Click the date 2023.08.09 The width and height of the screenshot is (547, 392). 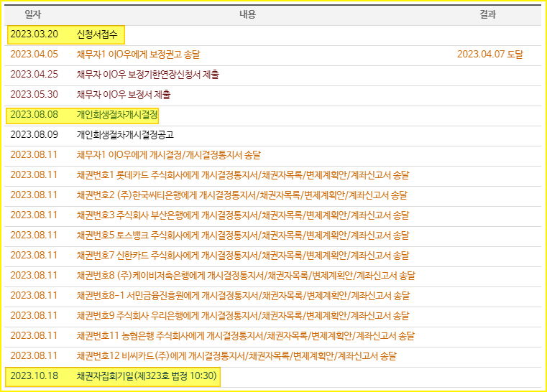coord(35,135)
